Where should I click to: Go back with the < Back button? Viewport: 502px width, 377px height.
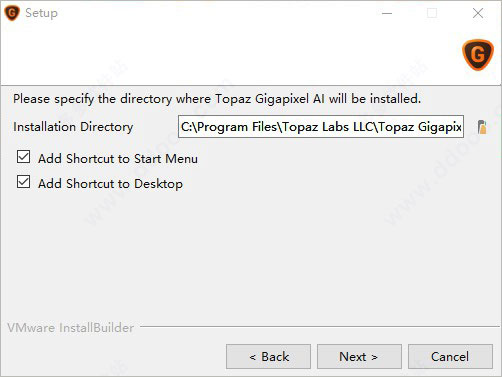[268, 357]
